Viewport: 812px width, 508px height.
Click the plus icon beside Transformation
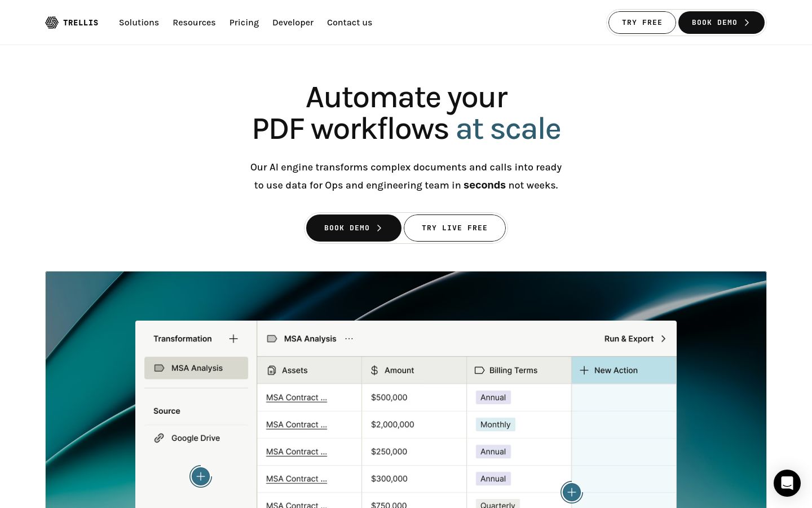[x=233, y=339]
